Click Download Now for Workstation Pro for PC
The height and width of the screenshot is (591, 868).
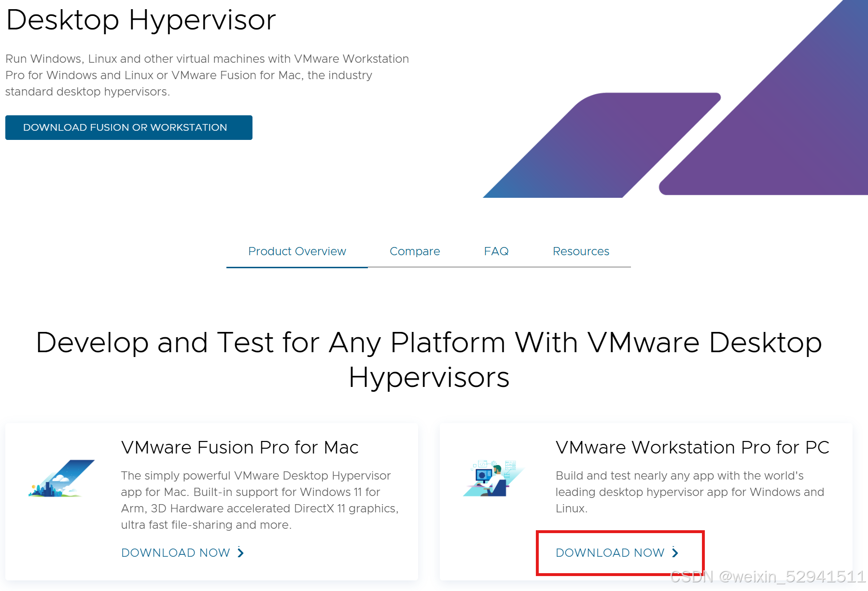click(610, 553)
